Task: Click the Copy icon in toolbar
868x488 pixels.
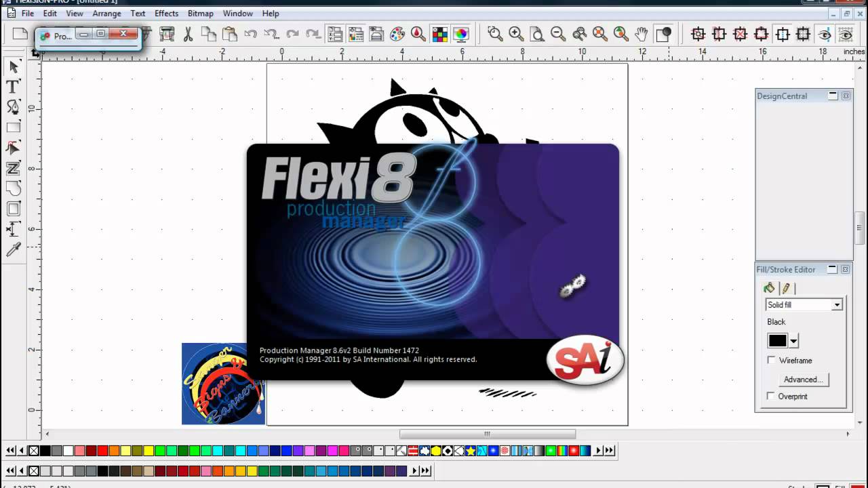Action: [209, 34]
